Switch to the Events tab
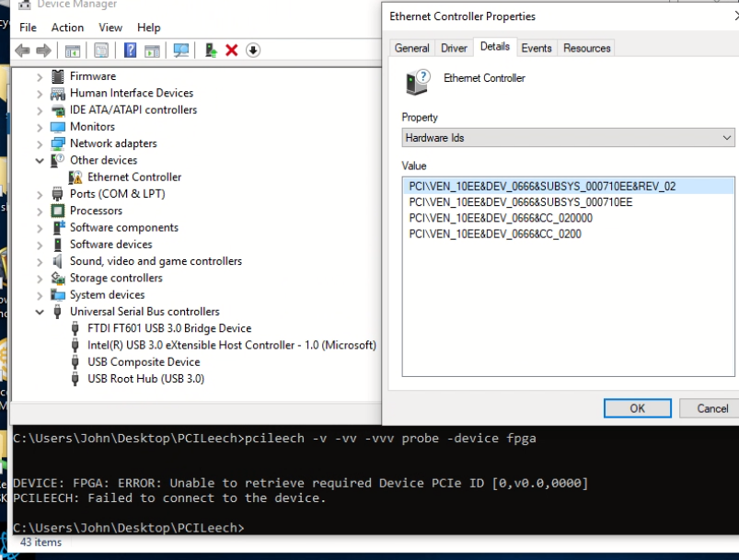739x560 pixels. (537, 48)
